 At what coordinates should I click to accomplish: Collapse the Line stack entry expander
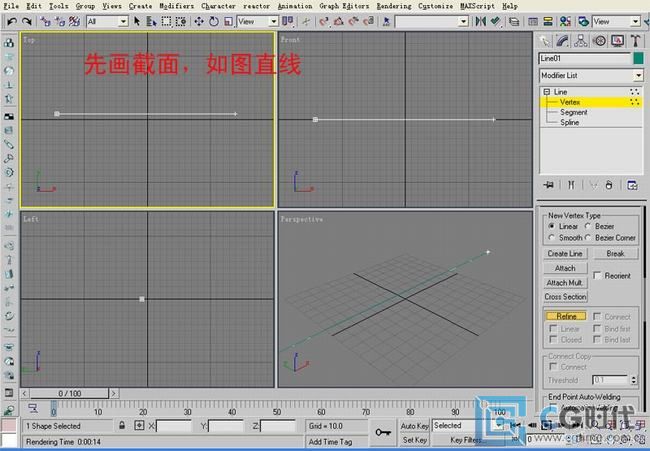click(x=547, y=92)
